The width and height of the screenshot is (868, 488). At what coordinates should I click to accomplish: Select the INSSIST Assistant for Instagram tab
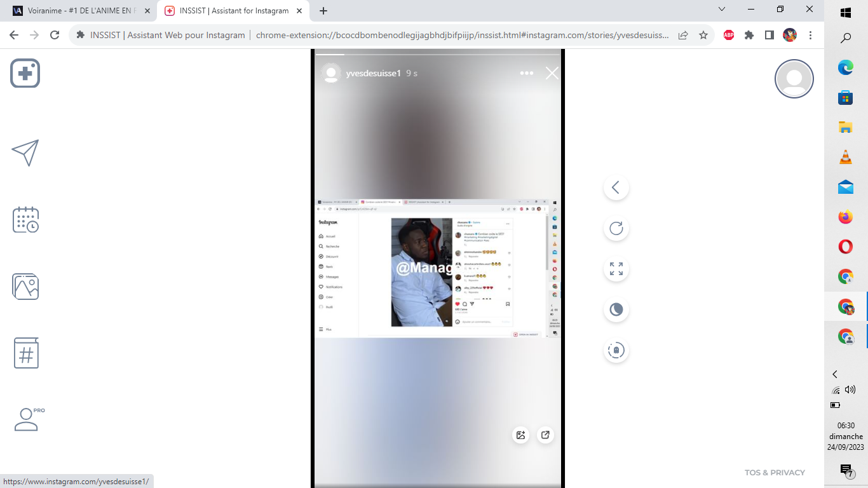pos(233,11)
